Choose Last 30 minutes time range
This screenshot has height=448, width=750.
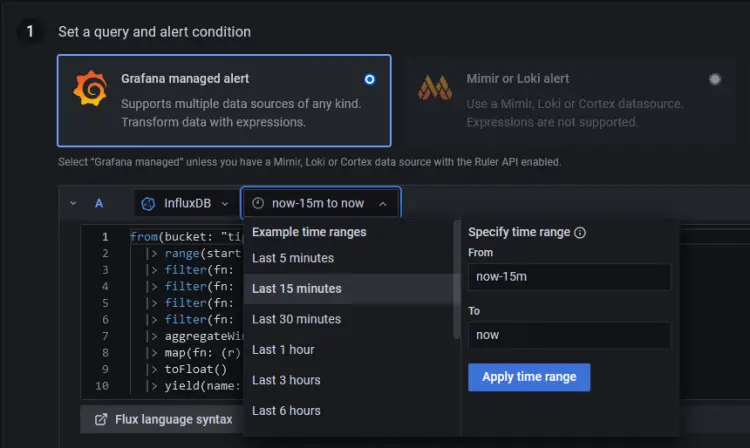(296, 319)
